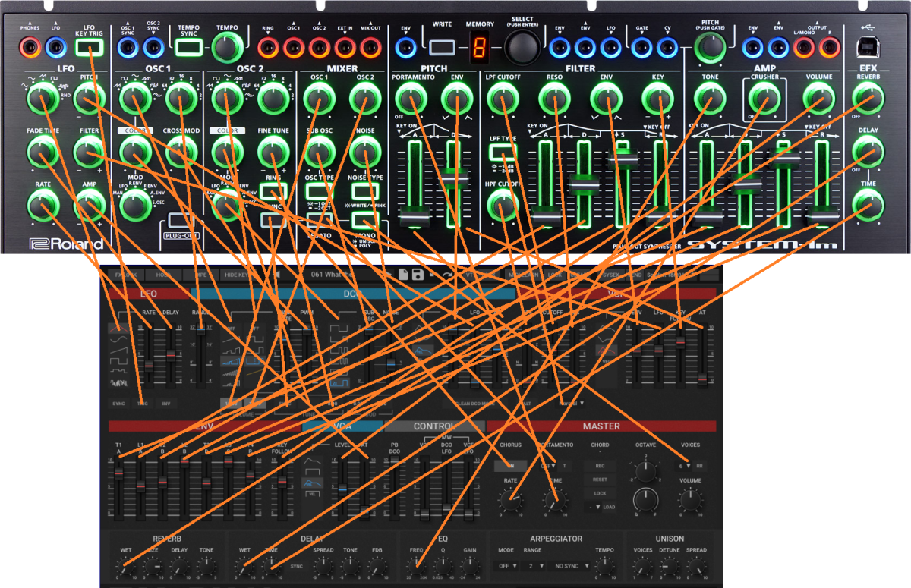
Task: Click the WRITE button on the SYSTEM-1m
Action: tap(442, 48)
